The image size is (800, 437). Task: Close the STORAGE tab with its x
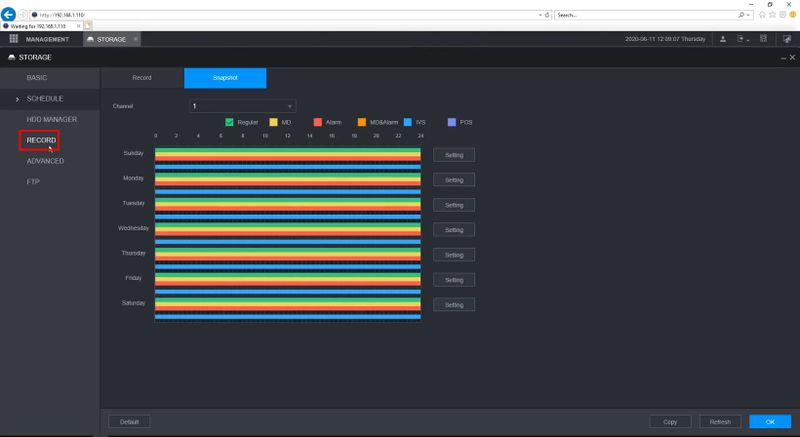[x=135, y=39]
